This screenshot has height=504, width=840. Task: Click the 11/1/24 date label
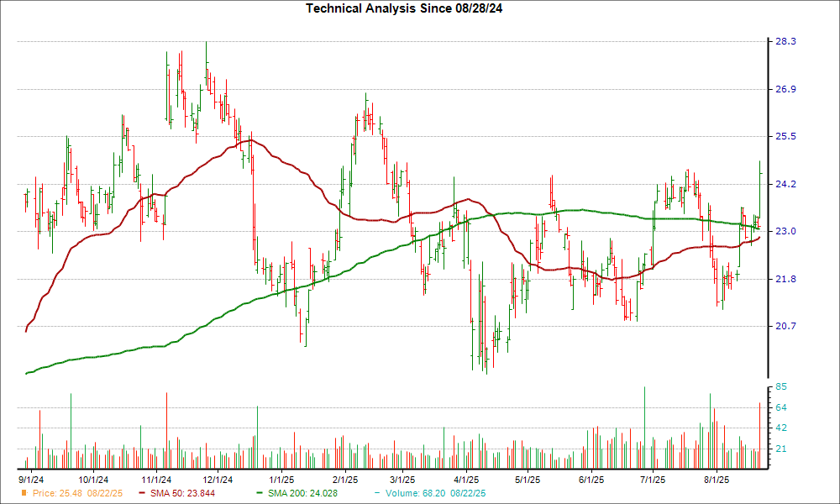[x=156, y=480]
